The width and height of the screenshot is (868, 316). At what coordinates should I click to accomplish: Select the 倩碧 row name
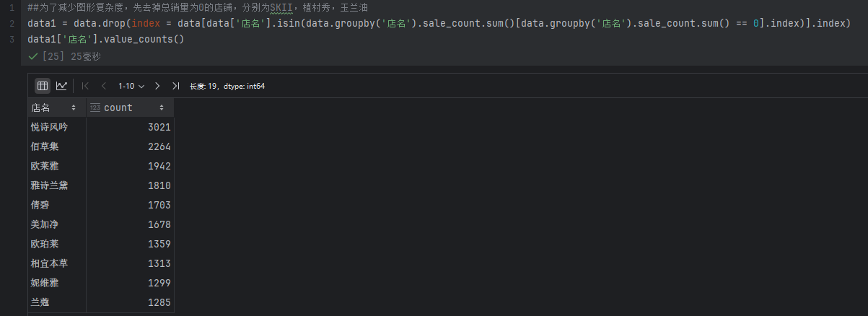coord(40,205)
